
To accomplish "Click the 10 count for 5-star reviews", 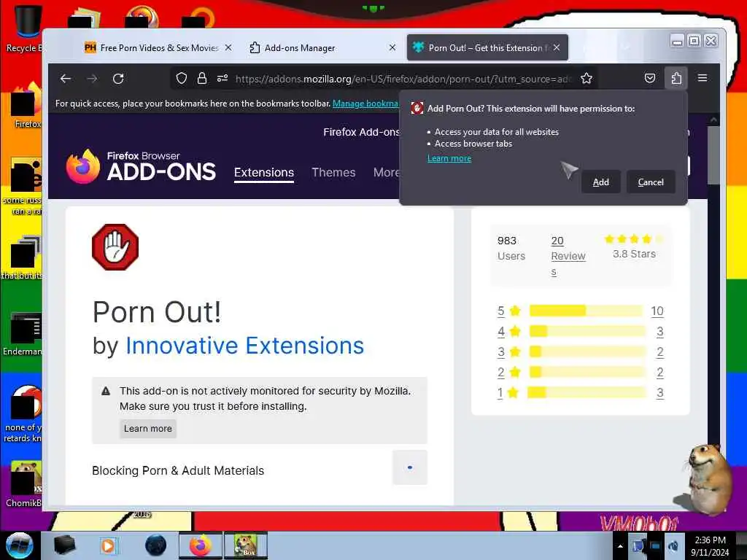I will click(x=657, y=311).
